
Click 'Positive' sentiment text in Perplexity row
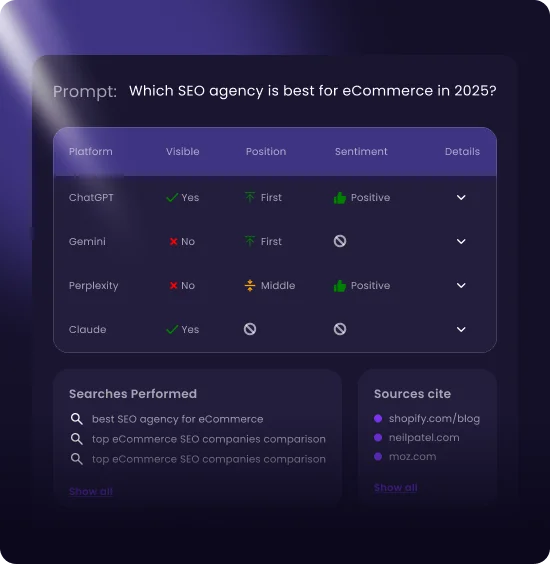click(x=371, y=286)
